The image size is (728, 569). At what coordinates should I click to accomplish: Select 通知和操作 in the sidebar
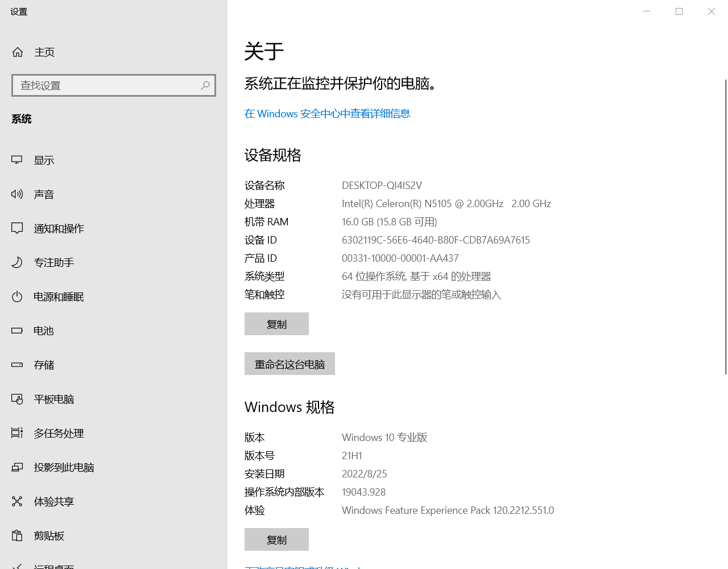114,228
